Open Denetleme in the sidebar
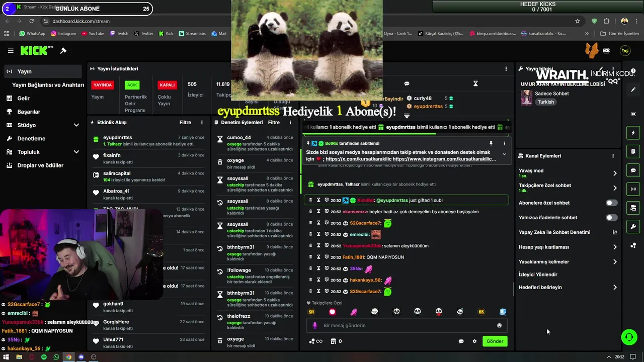644x362 pixels. [x=31, y=139]
